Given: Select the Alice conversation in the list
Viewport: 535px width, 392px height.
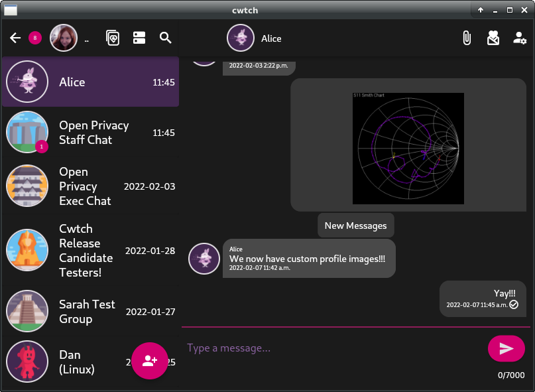Looking at the screenshot, I should (x=90, y=82).
